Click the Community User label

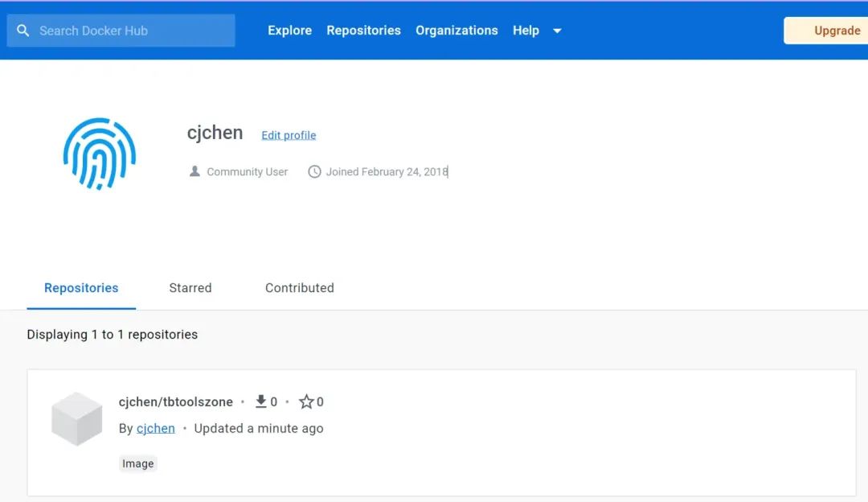point(248,172)
